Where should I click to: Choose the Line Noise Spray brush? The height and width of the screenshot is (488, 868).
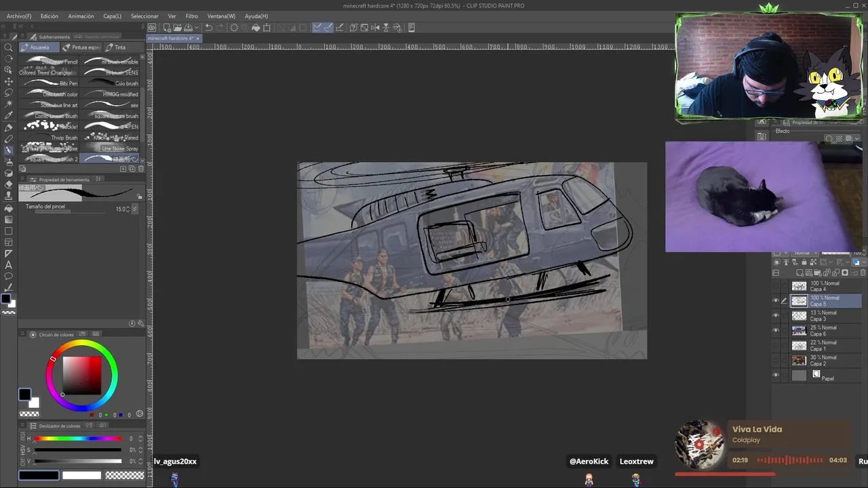point(111,148)
